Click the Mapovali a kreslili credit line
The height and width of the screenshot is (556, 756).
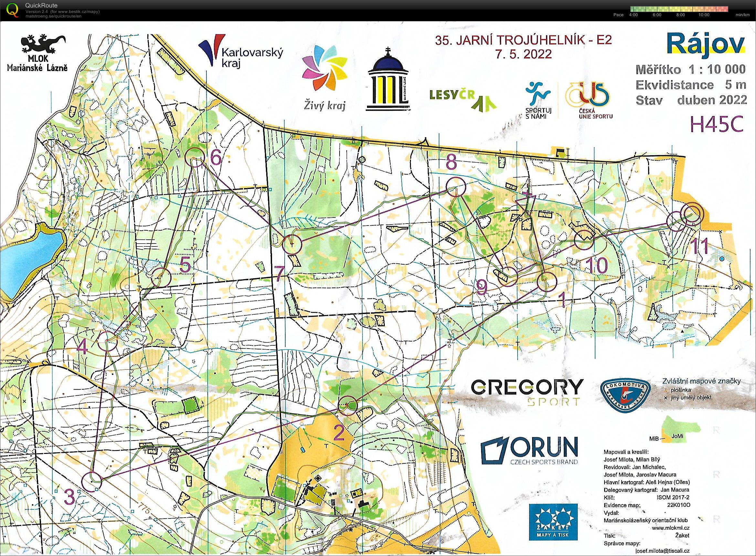626,452
